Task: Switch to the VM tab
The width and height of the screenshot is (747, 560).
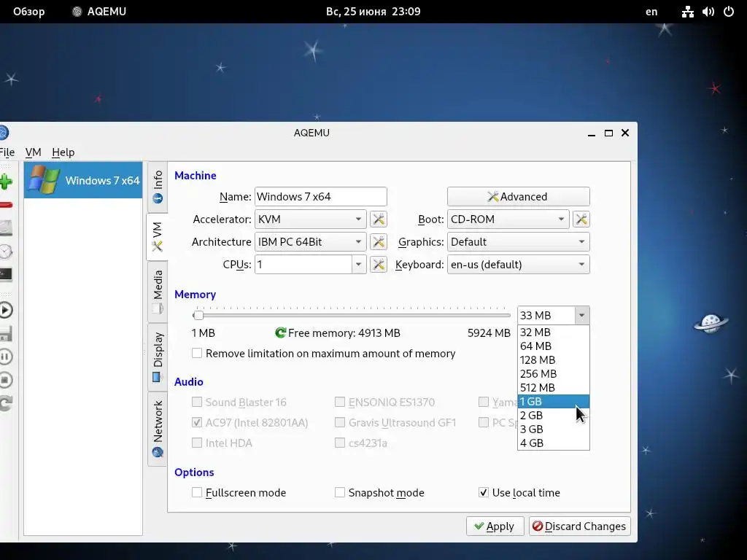Action: click(x=158, y=237)
